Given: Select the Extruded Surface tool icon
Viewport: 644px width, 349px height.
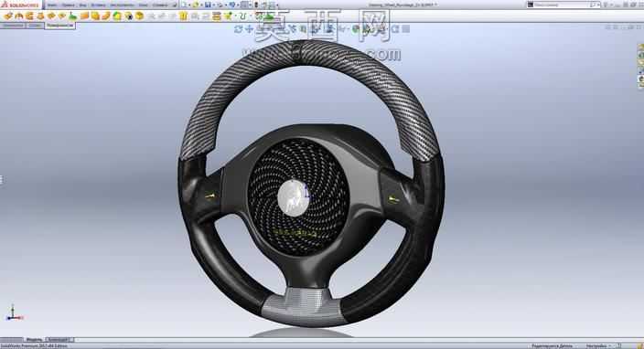Looking at the screenshot, I should click(8, 16).
